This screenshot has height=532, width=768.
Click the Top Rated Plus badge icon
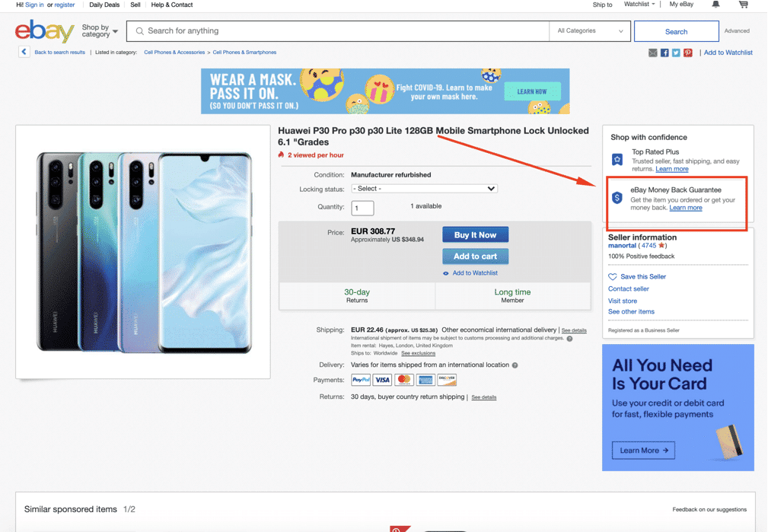click(617, 160)
